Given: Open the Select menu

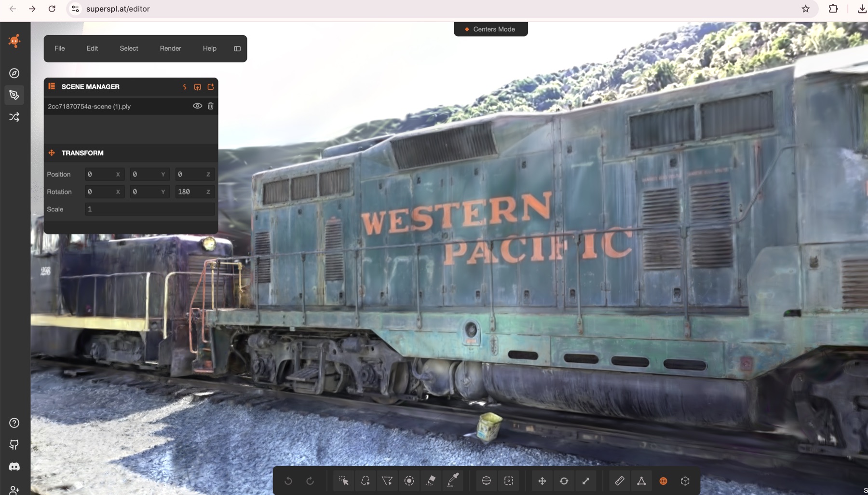Looking at the screenshot, I should [129, 49].
